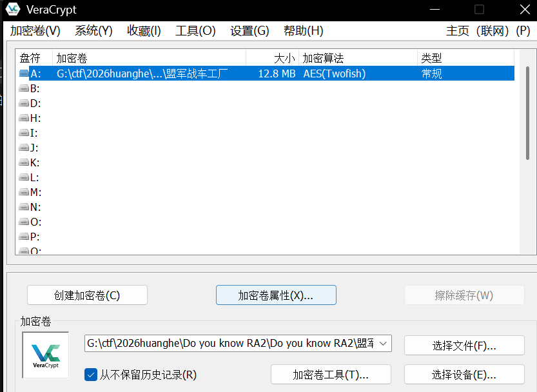
Task: Click the 选择设备(E)... button
Action: click(x=464, y=375)
